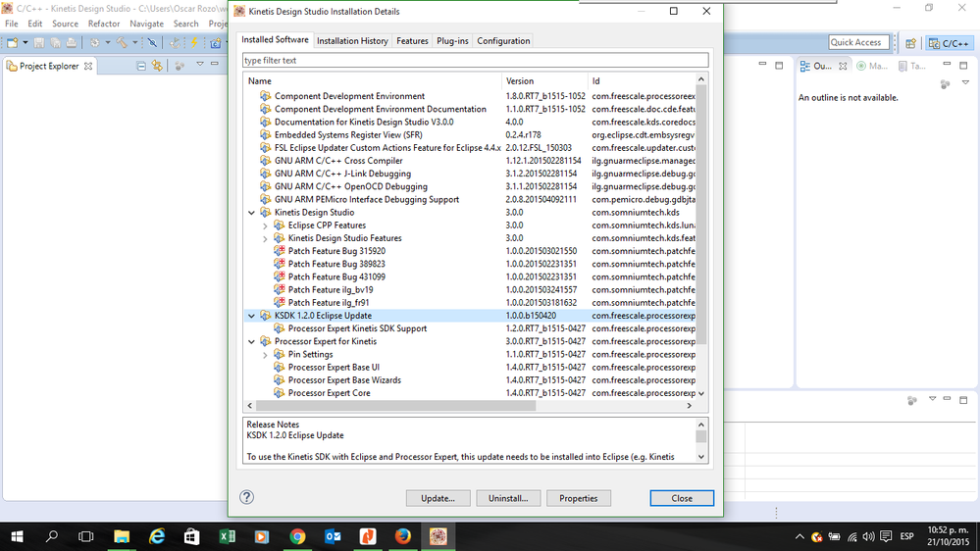The height and width of the screenshot is (551, 980).
Task: Click the Save toolbar icon
Action: click(x=39, y=42)
